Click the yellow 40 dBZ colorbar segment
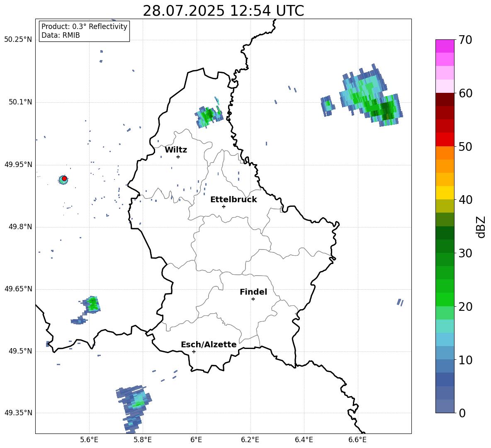The height and width of the screenshot is (448, 491). [445, 193]
